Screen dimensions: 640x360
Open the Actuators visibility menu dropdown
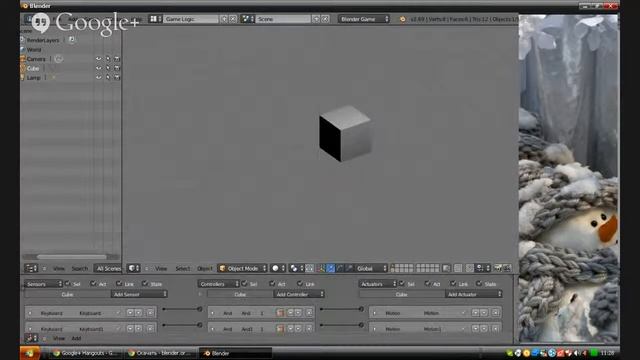tap(378, 284)
